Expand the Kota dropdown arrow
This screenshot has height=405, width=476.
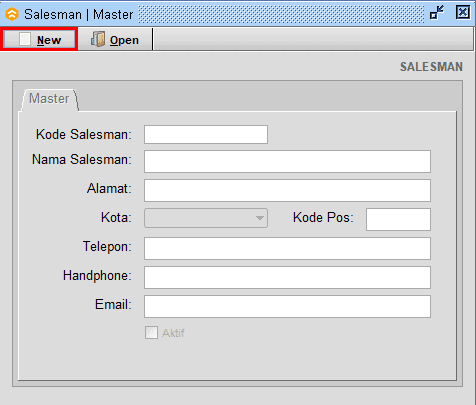point(260,218)
